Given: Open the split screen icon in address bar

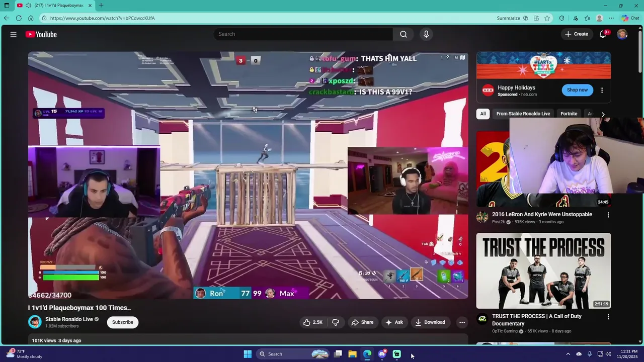Looking at the screenshot, I should 536,18.
